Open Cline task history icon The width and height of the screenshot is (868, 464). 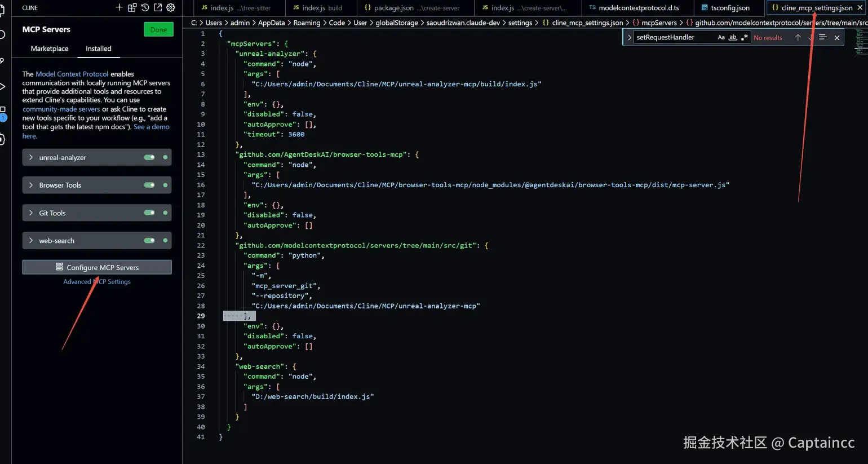point(145,7)
